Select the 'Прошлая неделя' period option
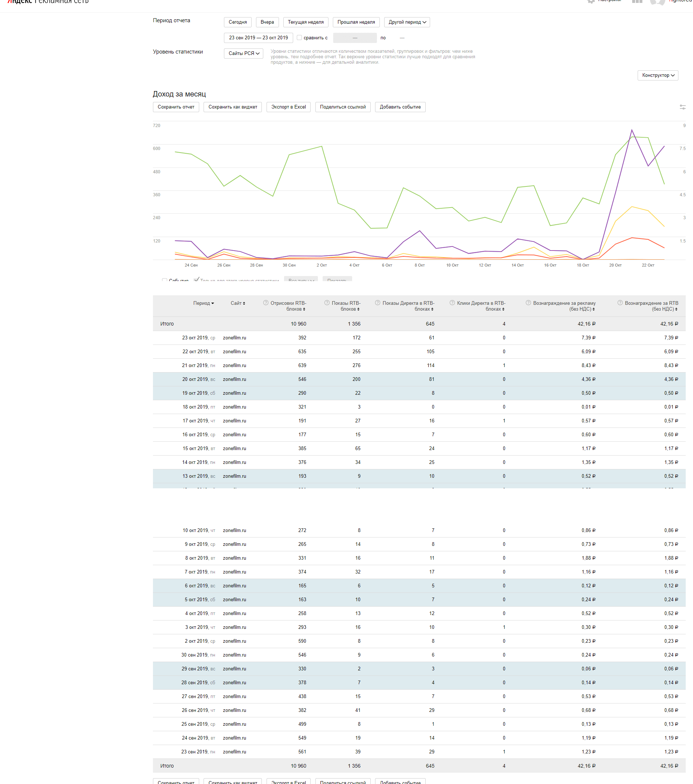This screenshot has width=693, height=784. 356,22
